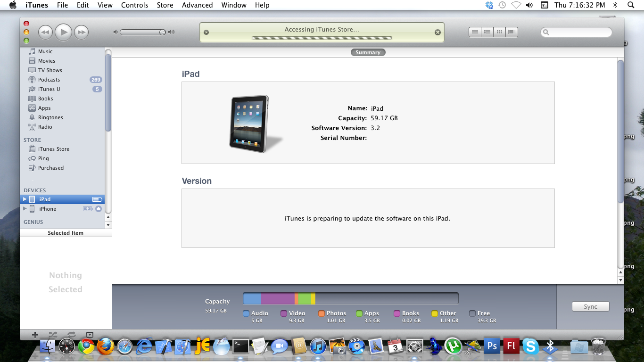Expand the iPhone device tree

click(25, 209)
